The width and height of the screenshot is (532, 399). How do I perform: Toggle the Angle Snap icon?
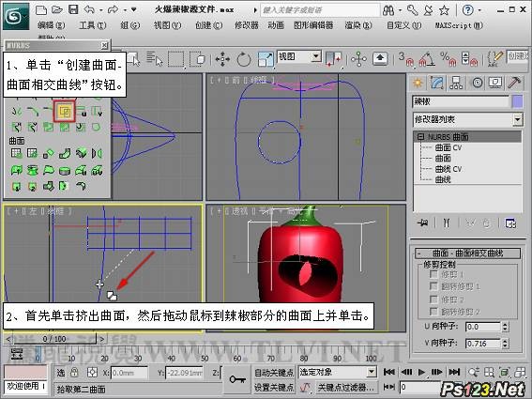427,59
